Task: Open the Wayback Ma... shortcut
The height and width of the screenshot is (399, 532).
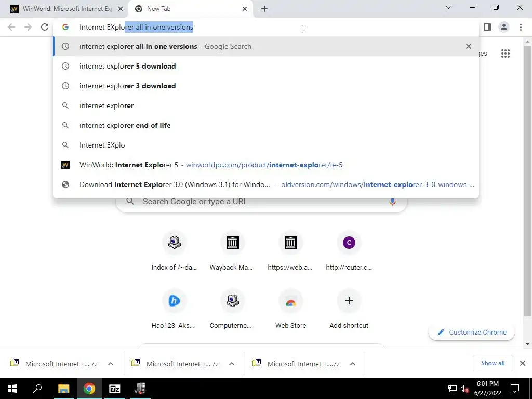Action: (x=232, y=251)
